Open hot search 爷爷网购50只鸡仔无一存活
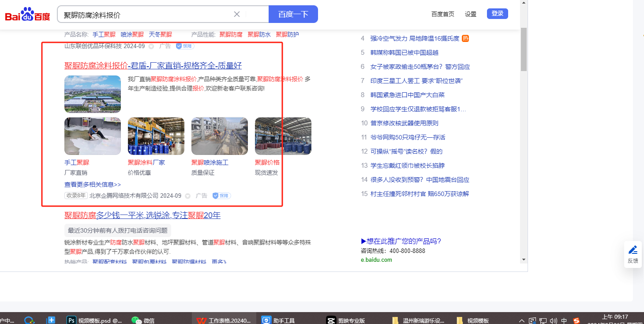Image resolution: width=644 pixels, height=324 pixels. tap(408, 137)
